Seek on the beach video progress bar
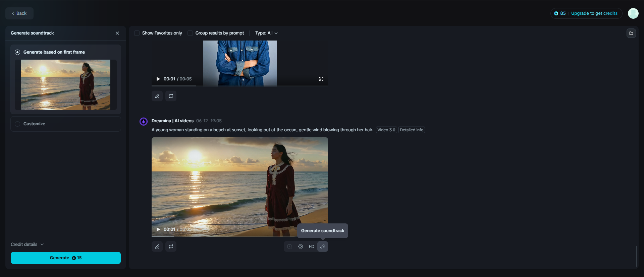The width and height of the screenshot is (644, 277). (x=240, y=236)
